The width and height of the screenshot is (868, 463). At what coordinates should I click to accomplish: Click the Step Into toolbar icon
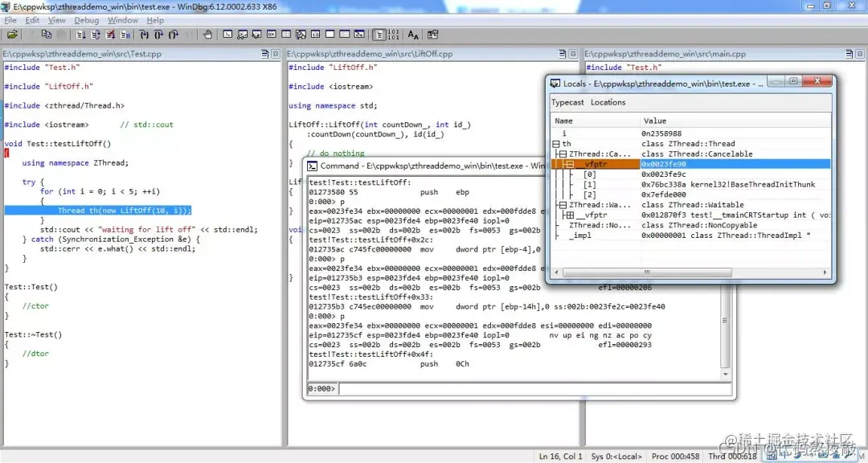click(144, 35)
